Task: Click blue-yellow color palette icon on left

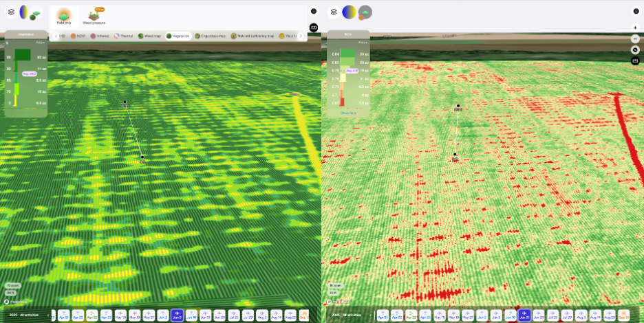Action: point(25,12)
